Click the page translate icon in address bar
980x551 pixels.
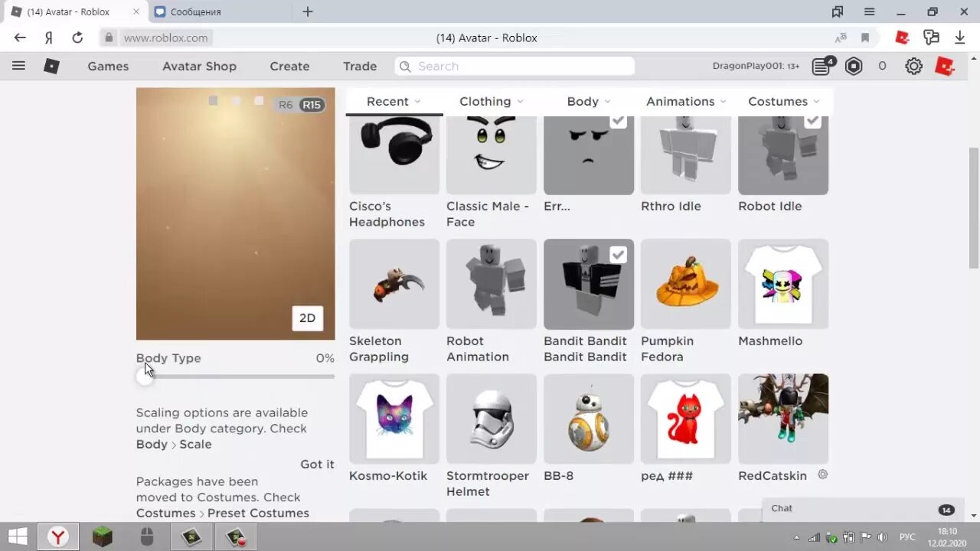(841, 37)
